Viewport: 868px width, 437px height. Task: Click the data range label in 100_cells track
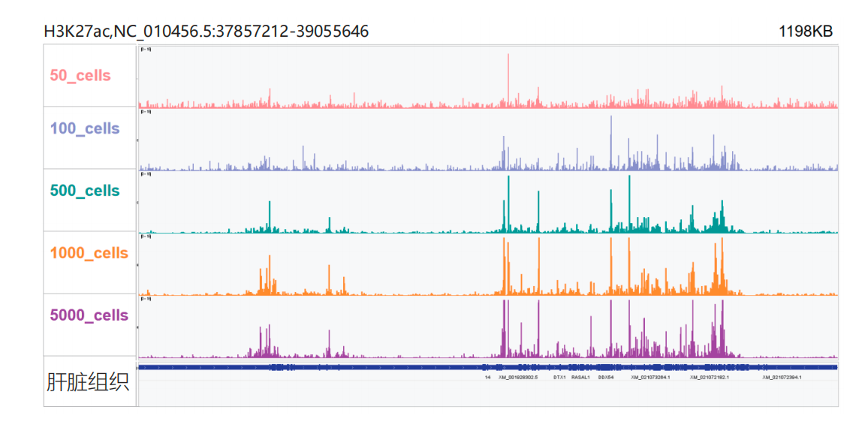tap(146, 112)
